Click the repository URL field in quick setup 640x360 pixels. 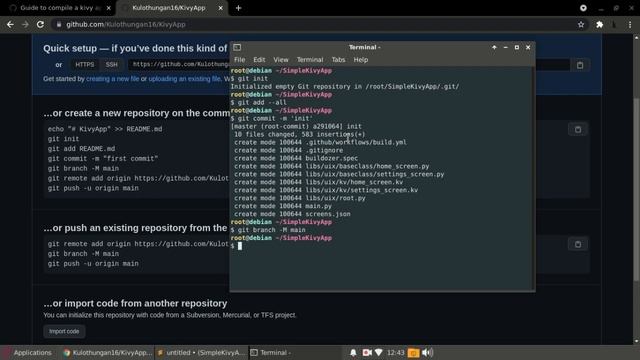coord(180,64)
